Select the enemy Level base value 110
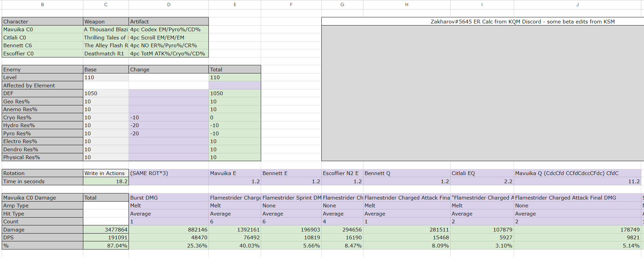Viewport: 644px width, 257px height. coord(106,78)
